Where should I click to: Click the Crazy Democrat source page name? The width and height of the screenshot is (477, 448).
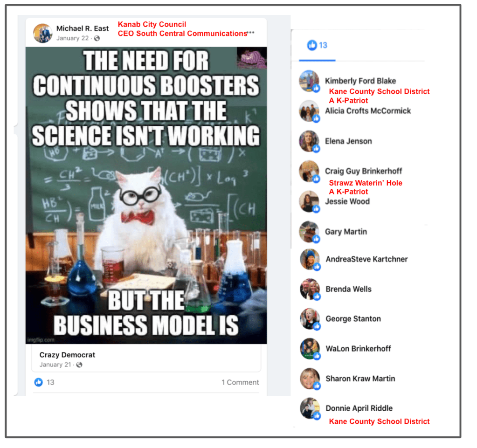coord(67,355)
